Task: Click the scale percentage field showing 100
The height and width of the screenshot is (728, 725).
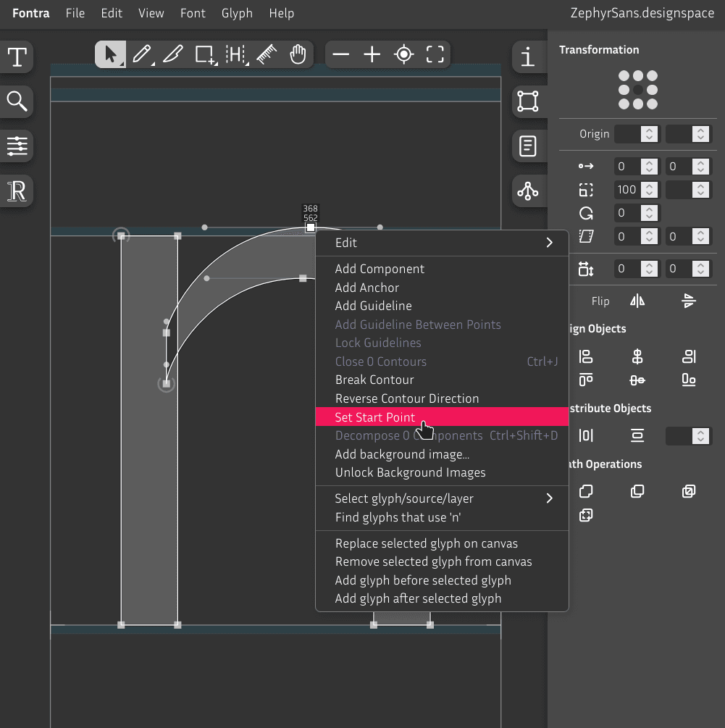Action: (x=627, y=190)
